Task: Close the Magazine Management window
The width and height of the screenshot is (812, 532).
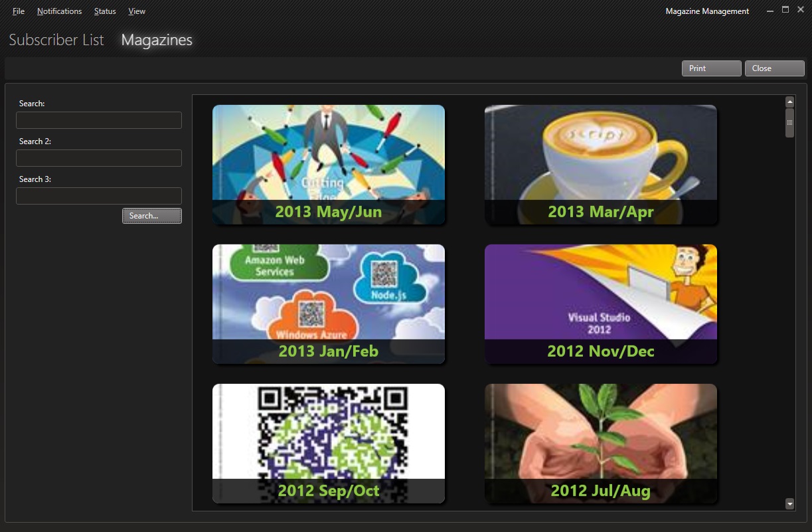Action: pos(801,10)
